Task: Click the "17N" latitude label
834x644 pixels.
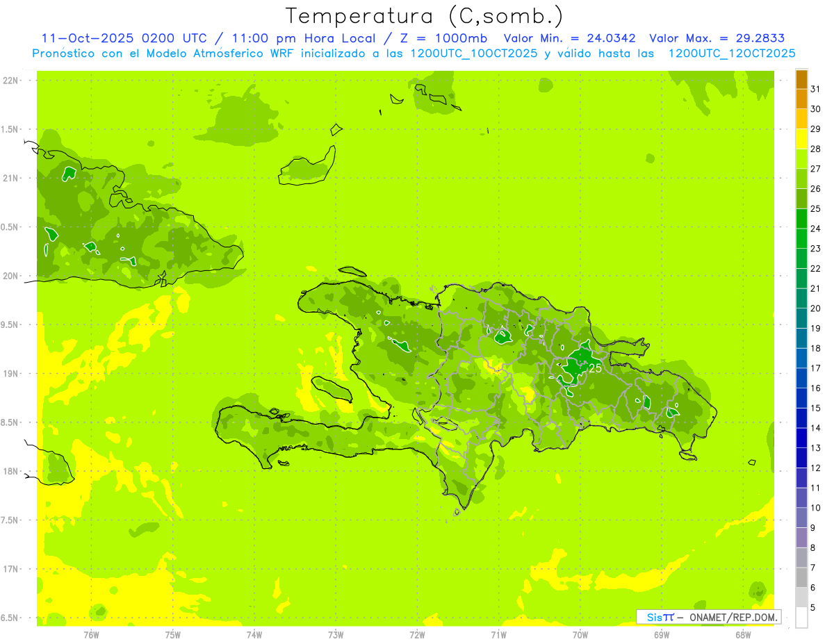Action: (10, 569)
